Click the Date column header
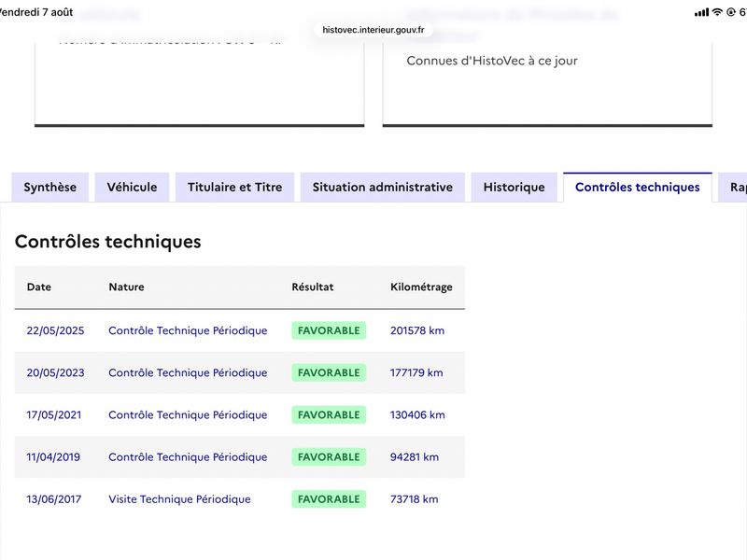This screenshot has width=747, height=560. coord(39,287)
